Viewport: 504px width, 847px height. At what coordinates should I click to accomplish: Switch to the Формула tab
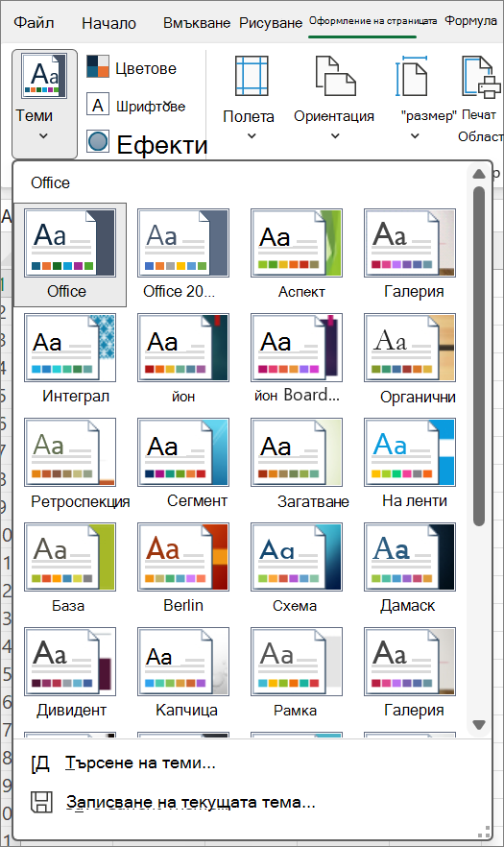(470, 21)
